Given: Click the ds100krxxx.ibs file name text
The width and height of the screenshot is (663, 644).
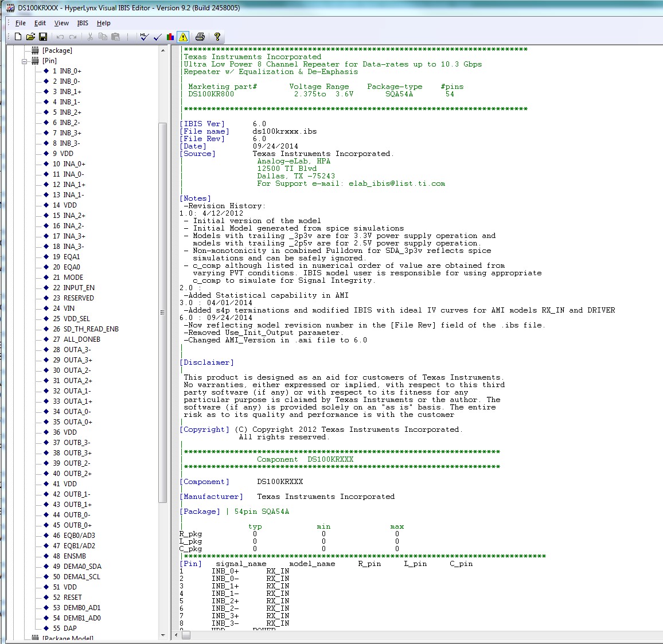Looking at the screenshot, I should tap(284, 131).
